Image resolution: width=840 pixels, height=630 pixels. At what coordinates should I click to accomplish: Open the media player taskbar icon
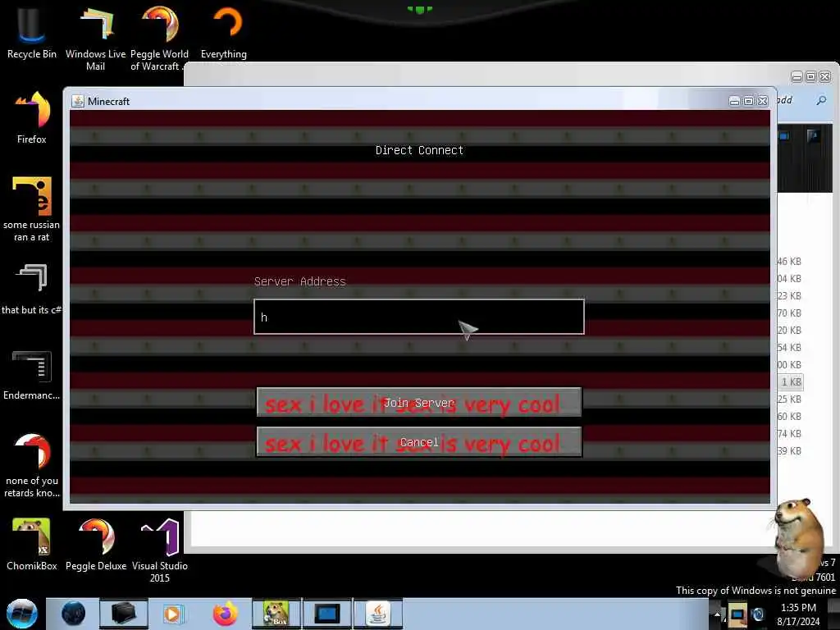[x=173, y=614]
